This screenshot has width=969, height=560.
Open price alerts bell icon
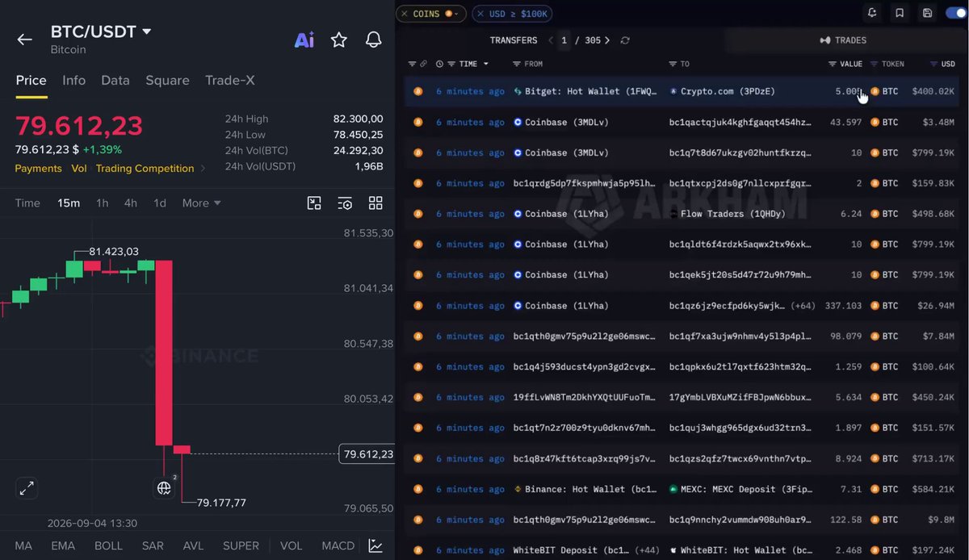click(x=373, y=40)
